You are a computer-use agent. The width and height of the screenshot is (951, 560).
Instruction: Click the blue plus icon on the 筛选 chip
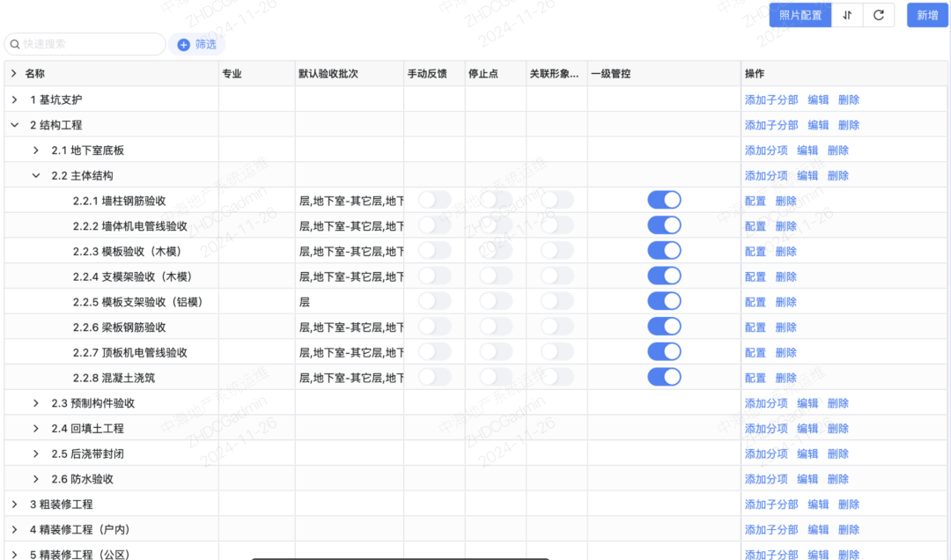pos(182,43)
